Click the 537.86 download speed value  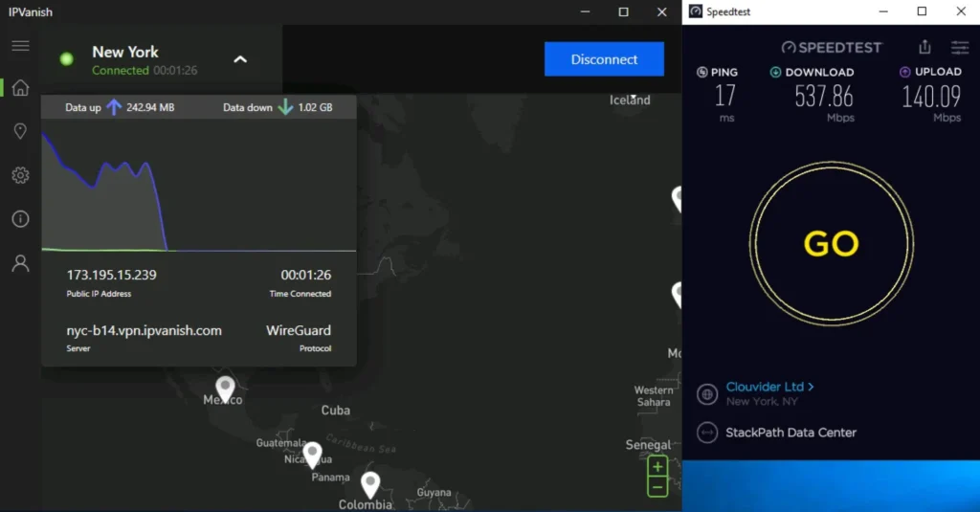click(824, 97)
